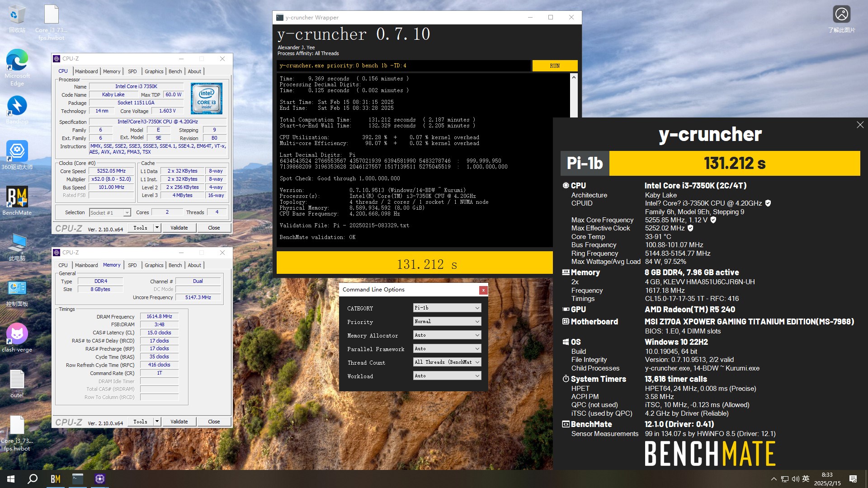Viewport: 868px width, 488px height.
Task: Launch the clash-verge desktop shortcut
Action: pos(17,338)
